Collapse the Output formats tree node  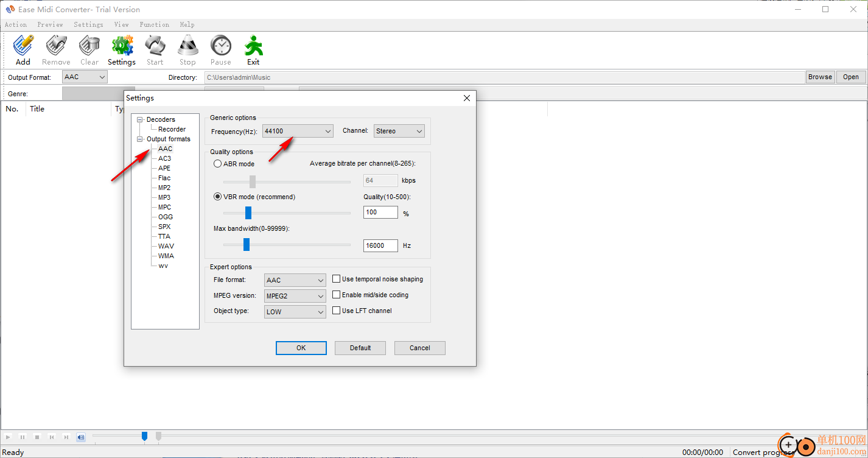pyautogui.click(x=140, y=139)
